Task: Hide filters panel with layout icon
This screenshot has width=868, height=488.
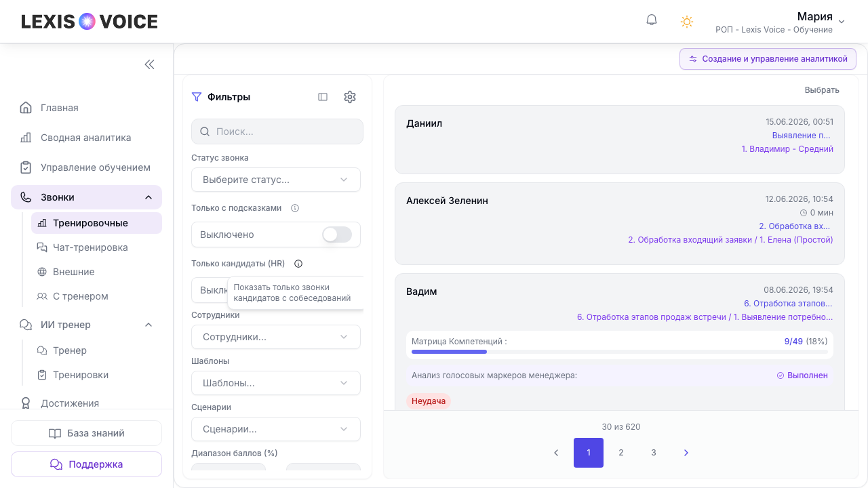Action: [323, 97]
